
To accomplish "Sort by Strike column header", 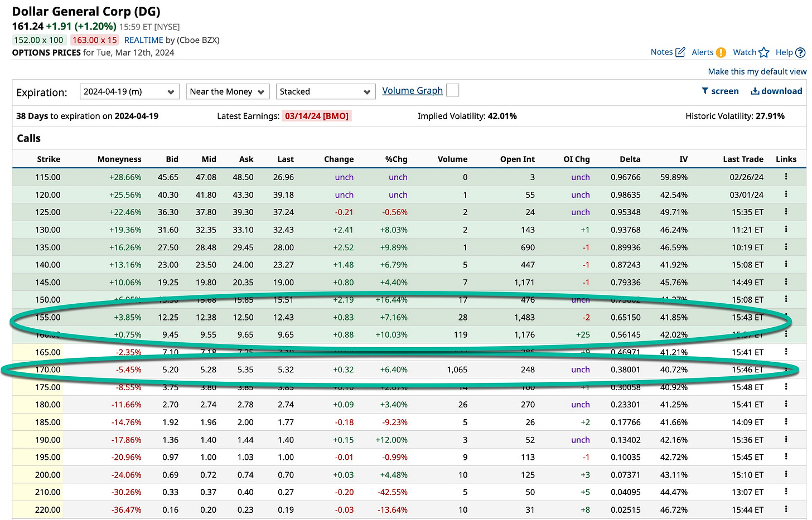I will coord(49,159).
